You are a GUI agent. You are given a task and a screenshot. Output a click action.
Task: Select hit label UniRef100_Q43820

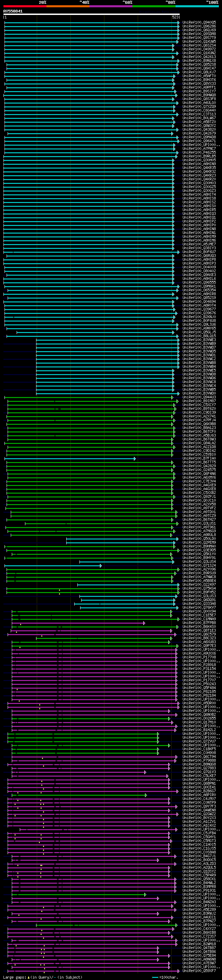pos(199,129)
